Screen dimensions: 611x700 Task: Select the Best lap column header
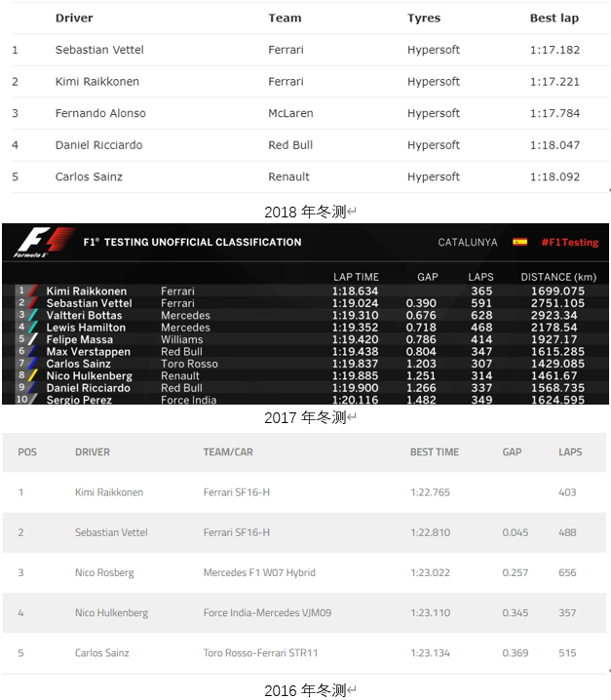point(554,18)
